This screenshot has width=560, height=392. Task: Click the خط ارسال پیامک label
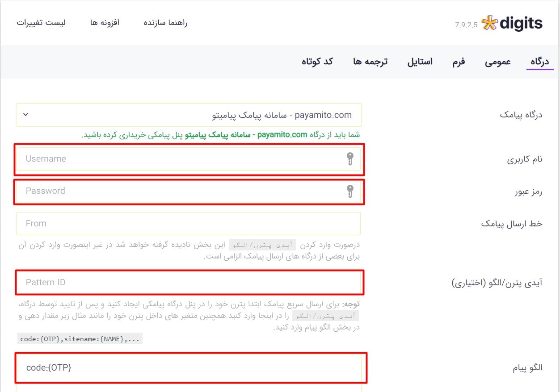(x=512, y=224)
